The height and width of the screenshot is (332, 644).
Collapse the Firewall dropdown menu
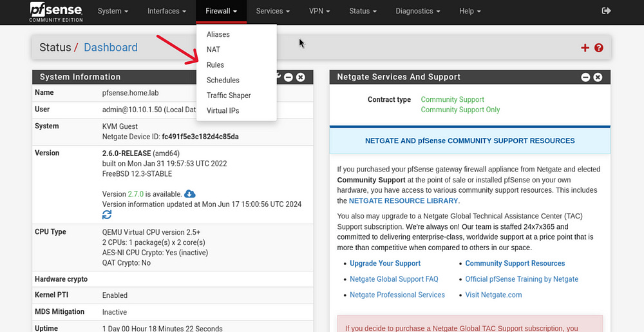coord(222,11)
